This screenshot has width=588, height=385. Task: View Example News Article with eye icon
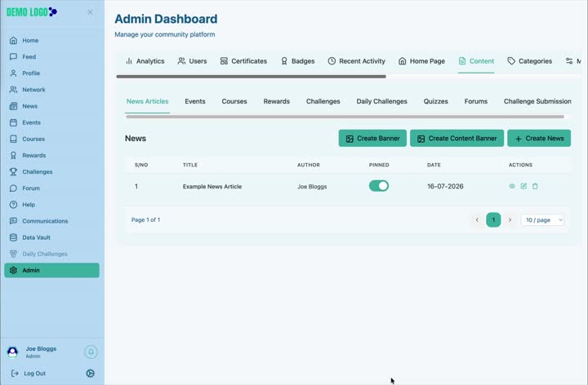[x=512, y=186]
